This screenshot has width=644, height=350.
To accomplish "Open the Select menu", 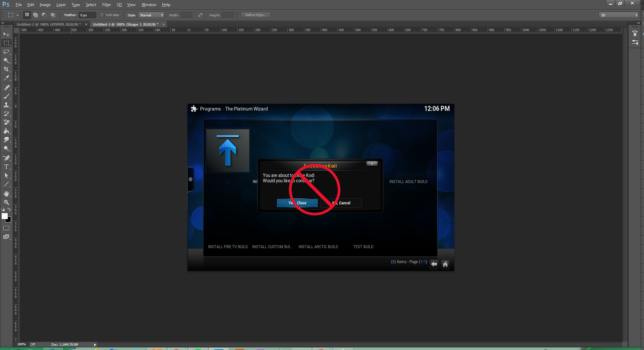I will click(91, 5).
